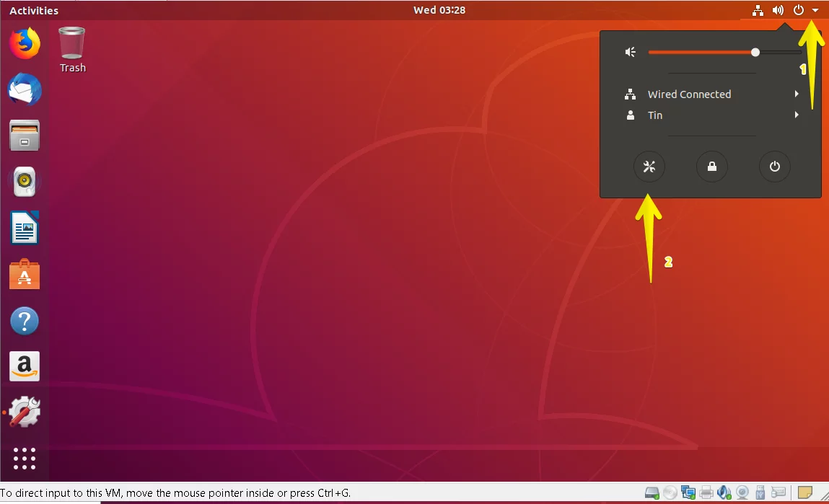Click VM printer status icon
This screenshot has width=829, height=504.
point(706,493)
